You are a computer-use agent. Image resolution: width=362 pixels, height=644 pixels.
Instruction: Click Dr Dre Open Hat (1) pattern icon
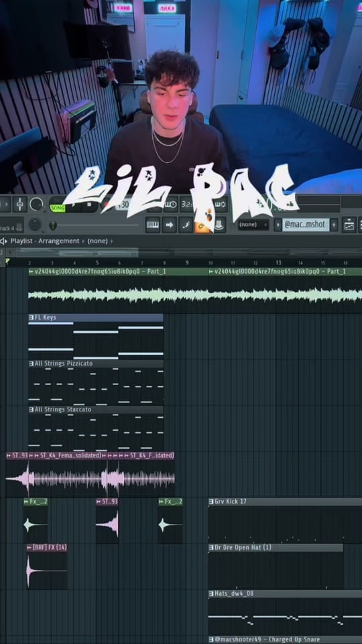point(211,547)
